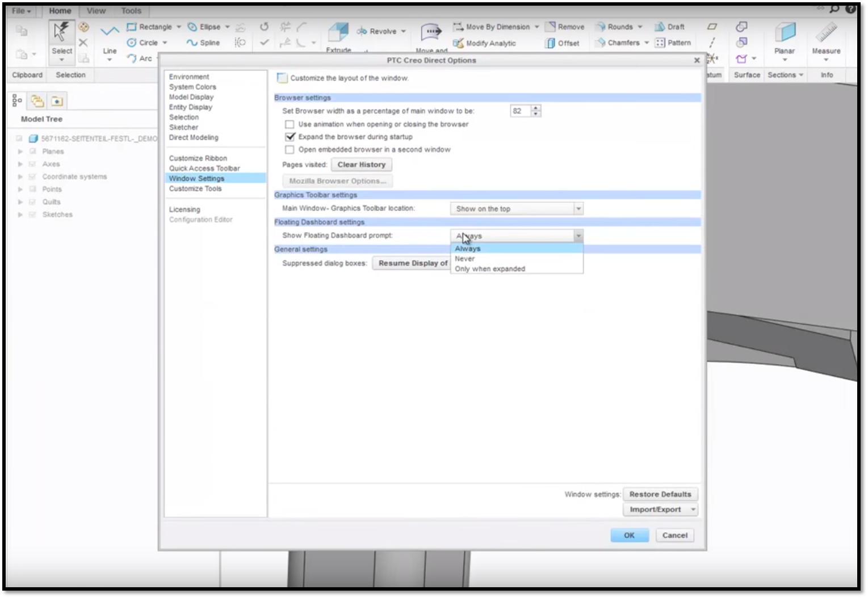This screenshot has width=868, height=598.
Task: Open the File menu
Action: click(x=21, y=11)
